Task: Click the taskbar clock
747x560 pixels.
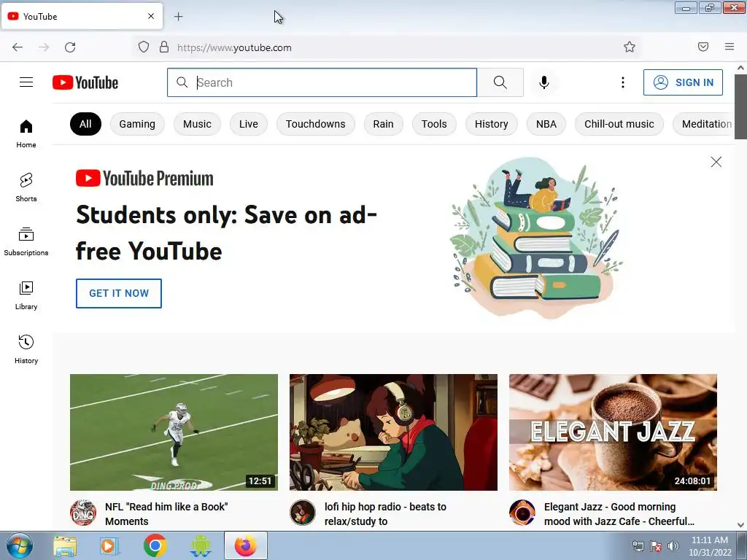Action: (710, 546)
